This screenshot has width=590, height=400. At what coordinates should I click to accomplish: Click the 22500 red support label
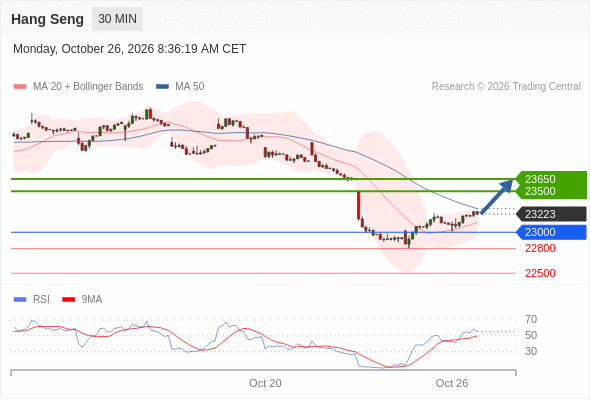(x=540, y=273)
